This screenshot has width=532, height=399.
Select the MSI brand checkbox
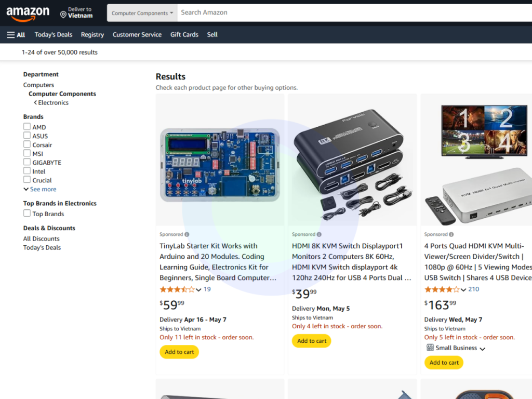[x=27, y=153]
